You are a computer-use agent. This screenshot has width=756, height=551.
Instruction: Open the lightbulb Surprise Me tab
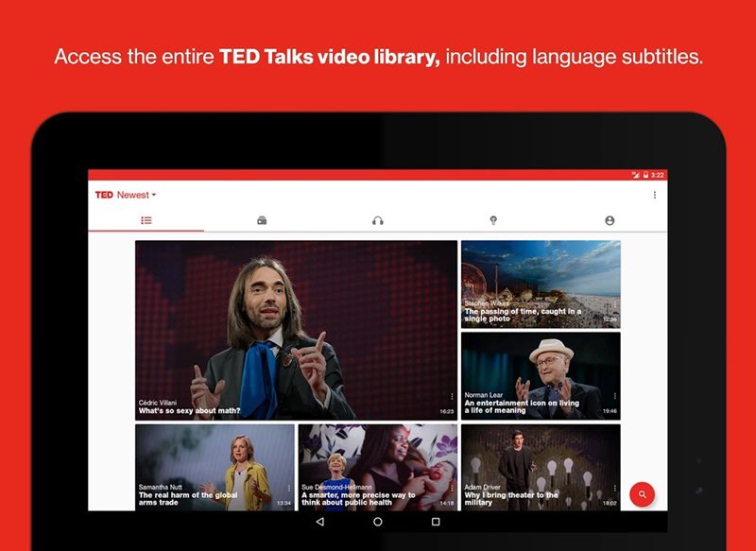[x=493, y=220]
